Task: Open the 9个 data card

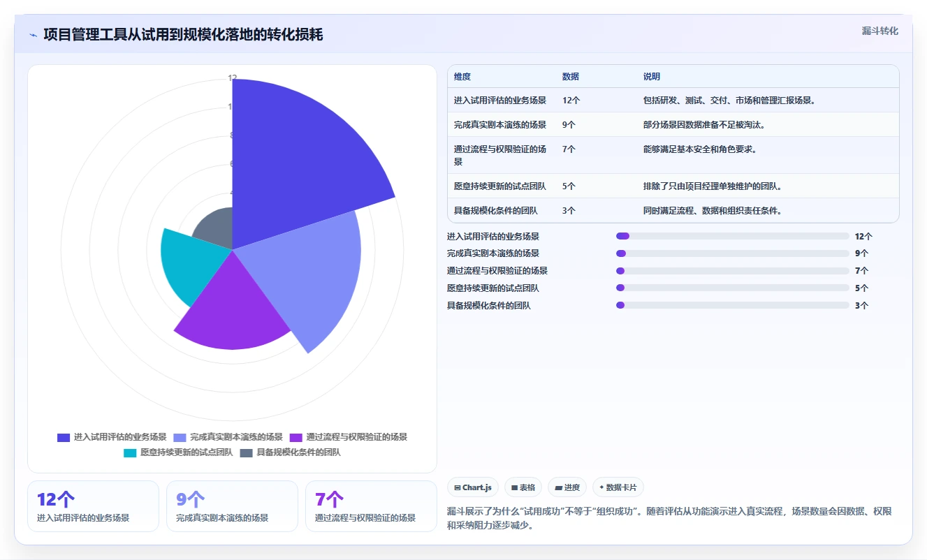Action: (233, 506)
